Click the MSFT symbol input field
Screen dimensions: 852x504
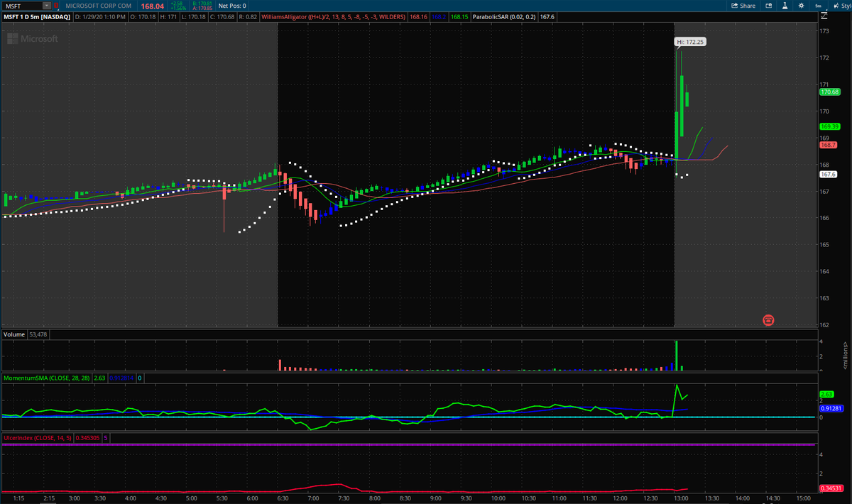click(23, 6)
